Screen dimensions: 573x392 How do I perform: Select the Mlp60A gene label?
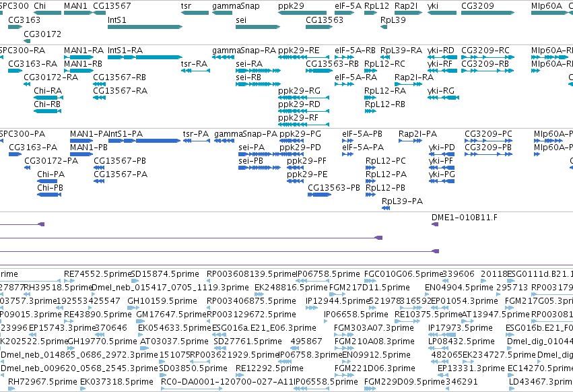coord(547,6)
